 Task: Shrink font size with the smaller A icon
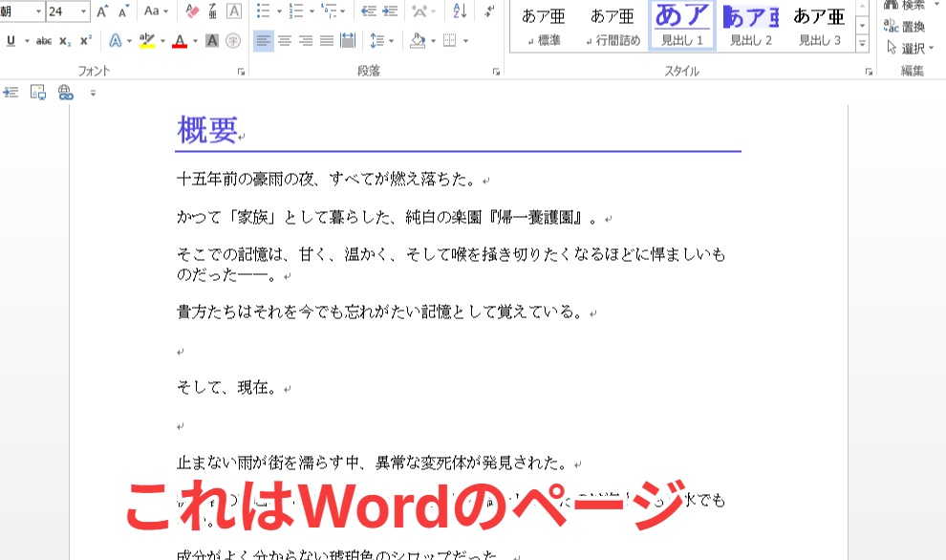[123, 11]
